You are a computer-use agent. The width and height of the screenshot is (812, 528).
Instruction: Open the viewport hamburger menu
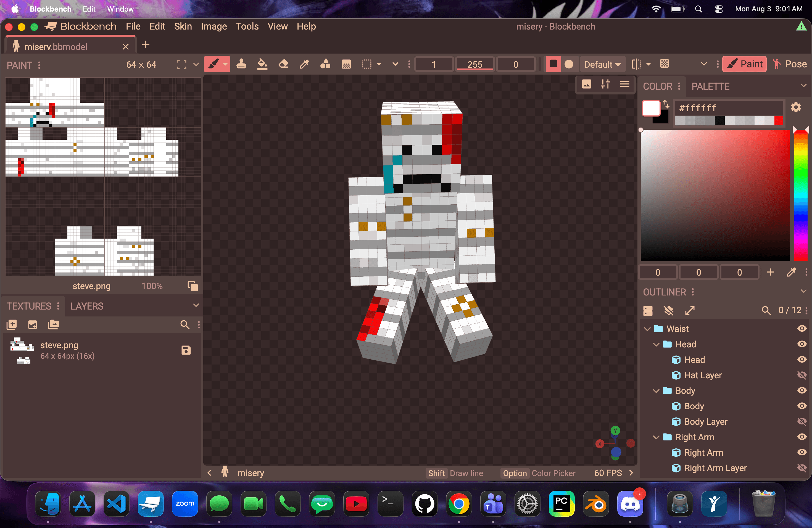(625, 84)
